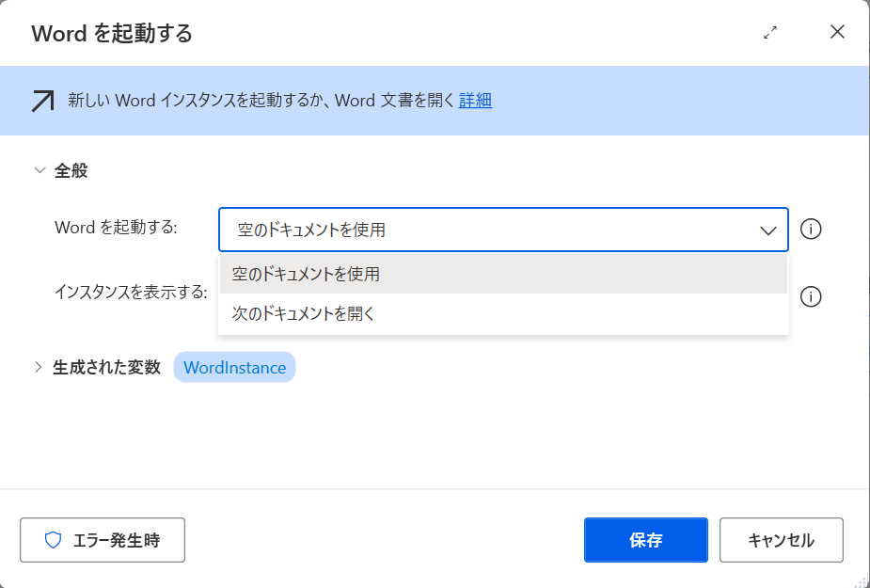Click the expand dialog arrows icon

coord(770,33)
